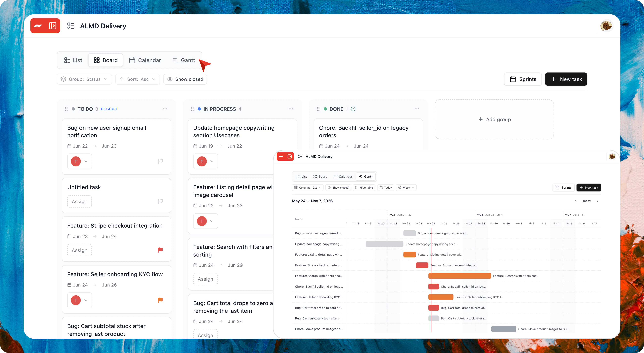
Task: Click Today button in Gantt toolbar
Action: pyautogui.click(x=386, y=188)
